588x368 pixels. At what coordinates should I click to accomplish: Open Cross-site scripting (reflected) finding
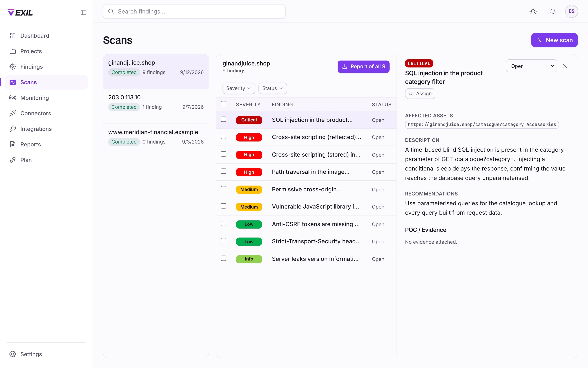[x=306, y=137]
